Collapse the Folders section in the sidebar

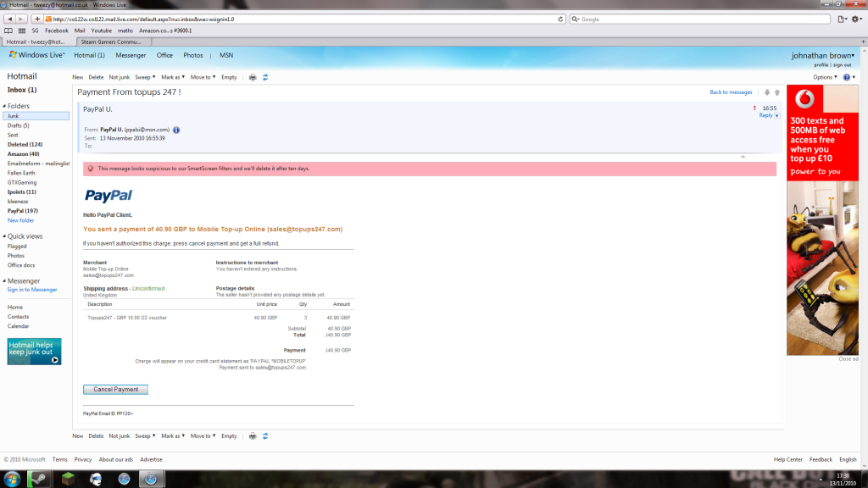(4, 106)
